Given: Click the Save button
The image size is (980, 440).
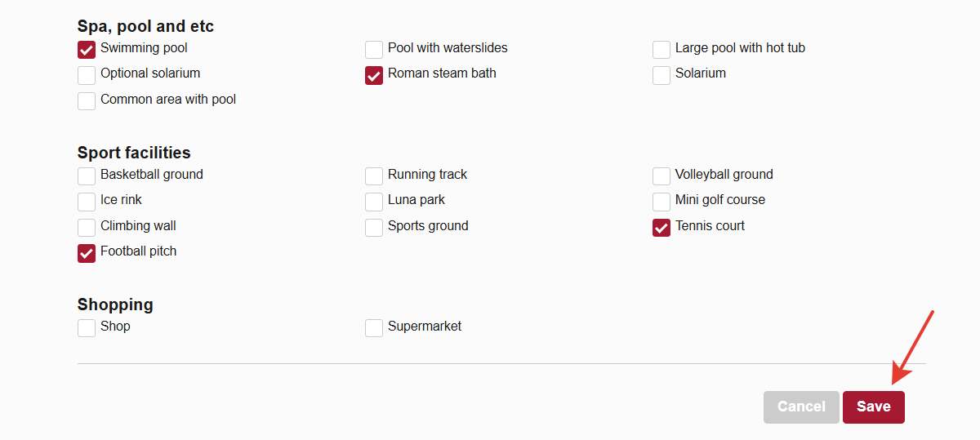Looking at the screenshot, I should 873,407.
